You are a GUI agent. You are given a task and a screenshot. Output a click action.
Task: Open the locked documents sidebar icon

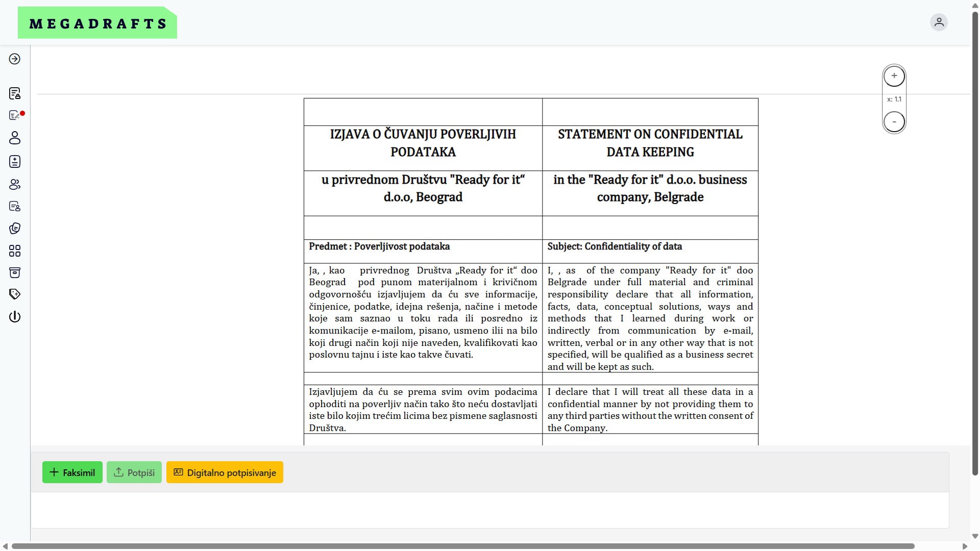coord(15,93)
